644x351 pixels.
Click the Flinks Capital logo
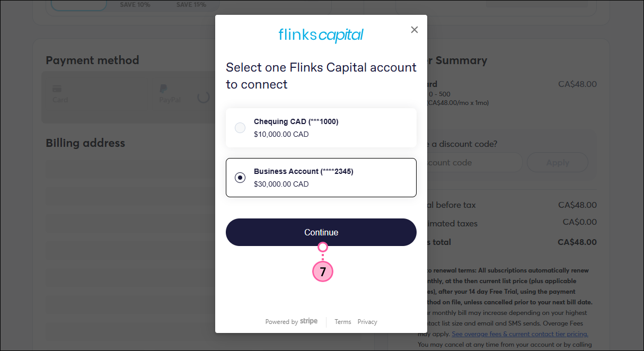pos(321,35)
